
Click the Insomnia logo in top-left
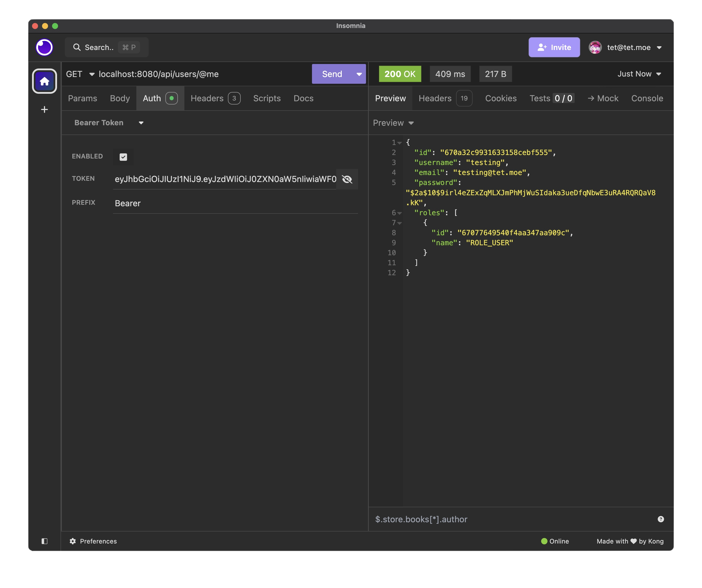click(44, 47)
